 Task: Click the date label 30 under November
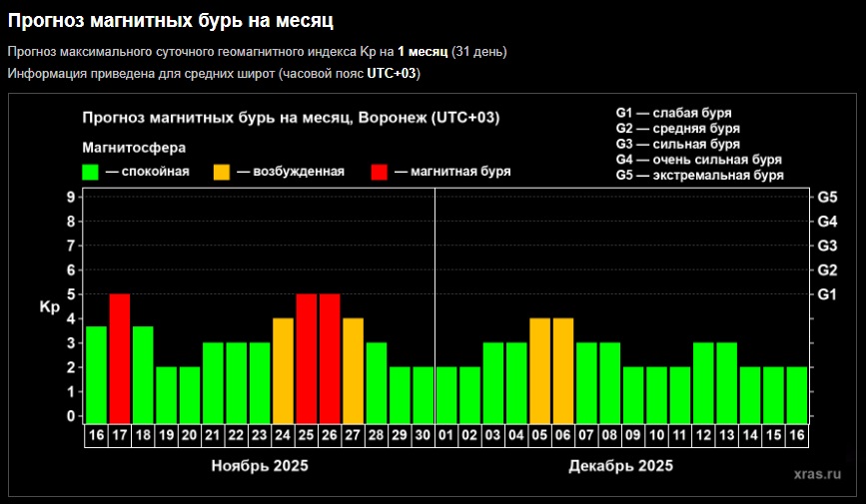point(424,435)
